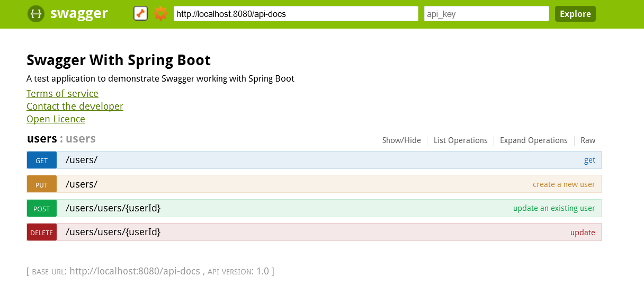644x285 pixels.
Task: Expand the PUT /users/ path
Action: click(82, 184)
